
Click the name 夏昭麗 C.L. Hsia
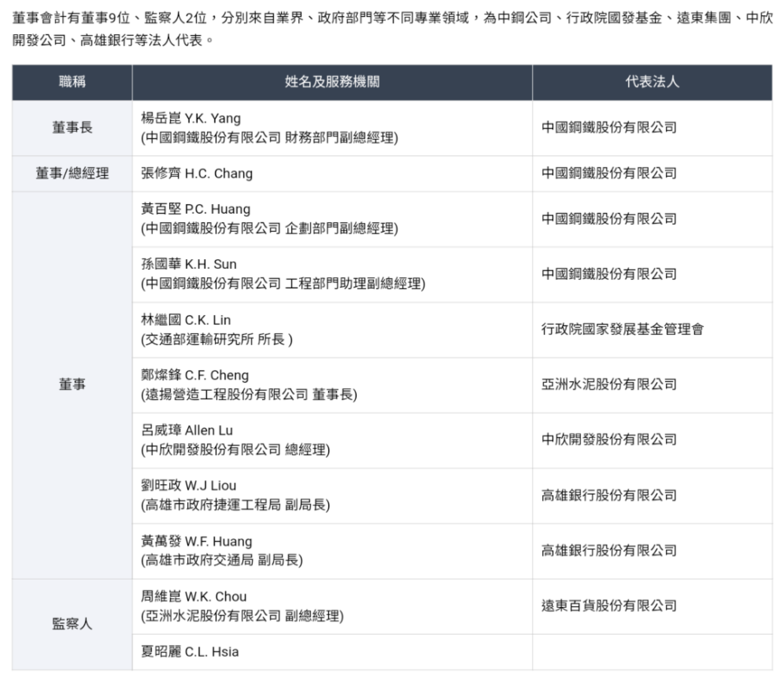click(190, 652)
